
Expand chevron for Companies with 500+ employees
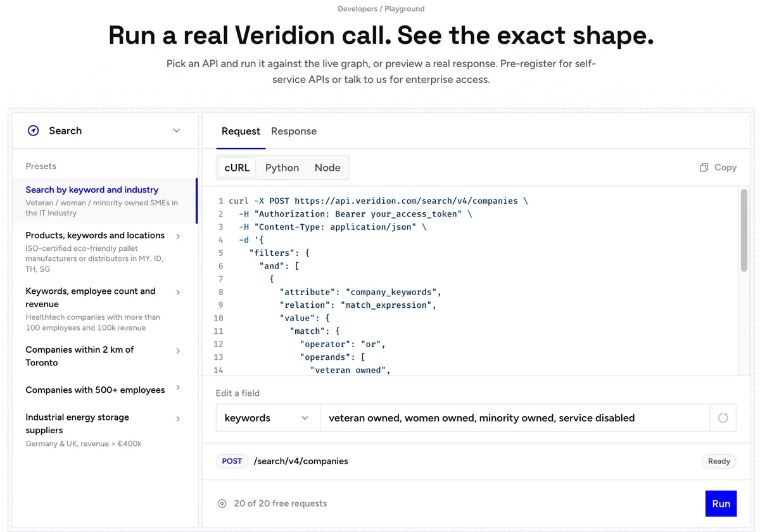178,388
